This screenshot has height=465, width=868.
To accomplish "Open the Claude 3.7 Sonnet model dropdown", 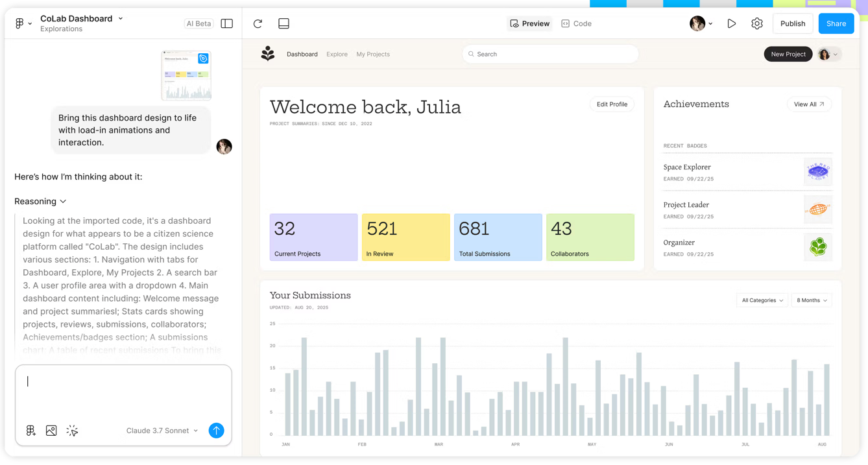I will (162, 431).
